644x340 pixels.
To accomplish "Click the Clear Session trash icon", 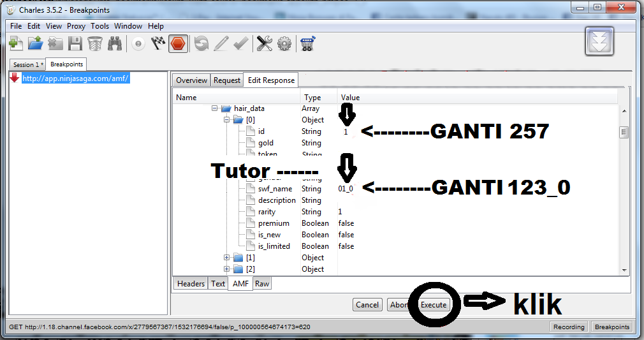I will point(95,43).
